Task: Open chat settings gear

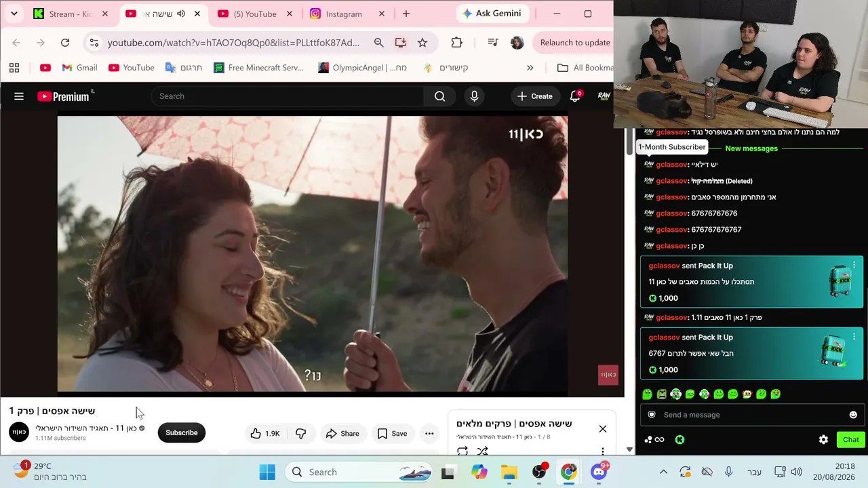Action: click(x=823, y=440)
